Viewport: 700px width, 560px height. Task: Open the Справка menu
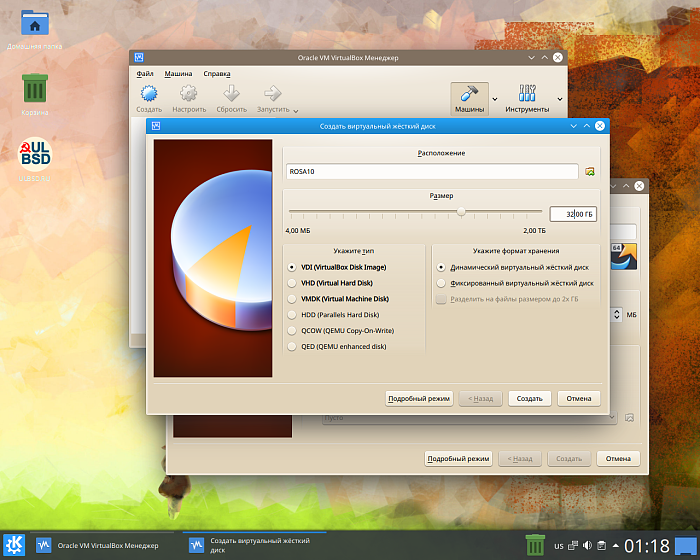click(217, 74)
